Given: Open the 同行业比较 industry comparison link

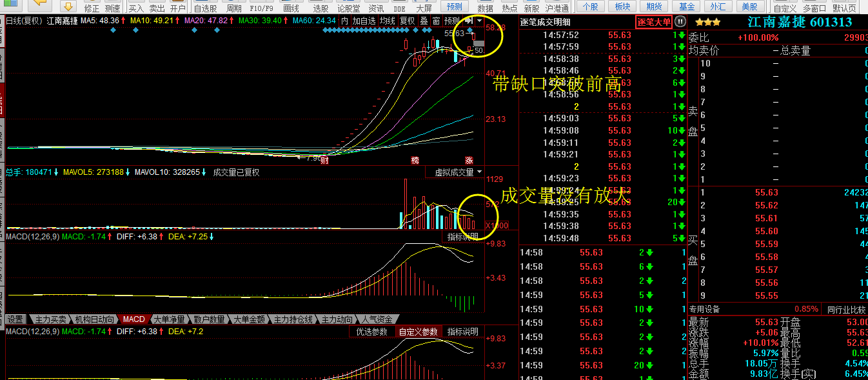Looking at the screenshot, I should (847, 310).
